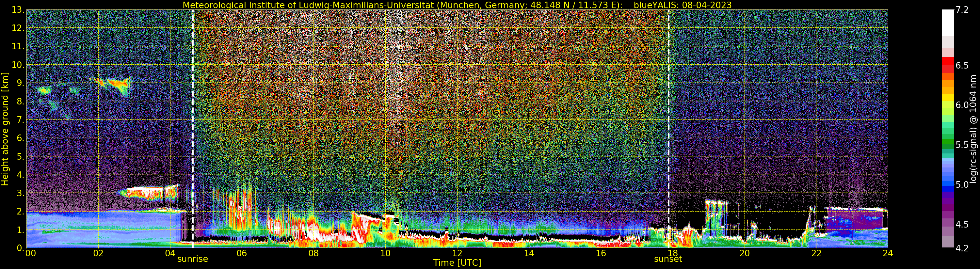
Task: Click the '5.' height tick label
Action: (x=21, y=156)
